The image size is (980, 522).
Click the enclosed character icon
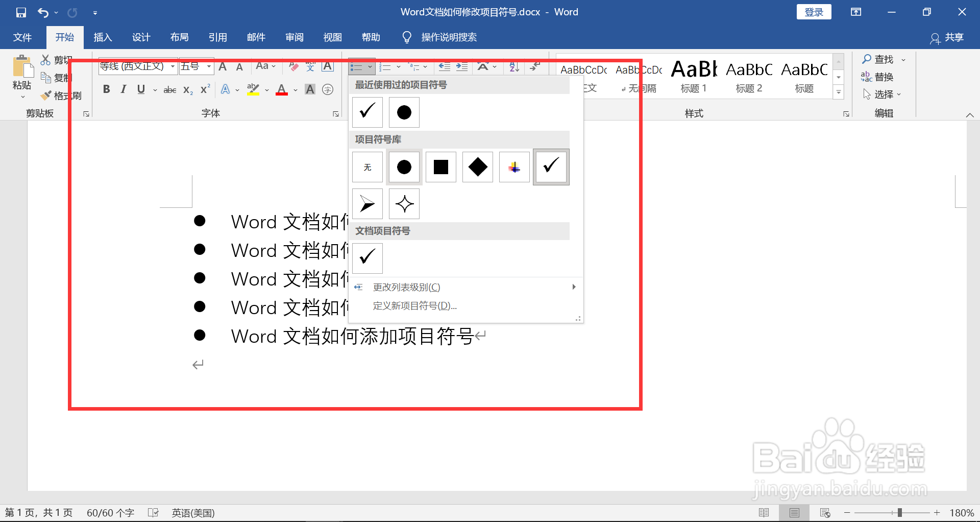[328, 89]
